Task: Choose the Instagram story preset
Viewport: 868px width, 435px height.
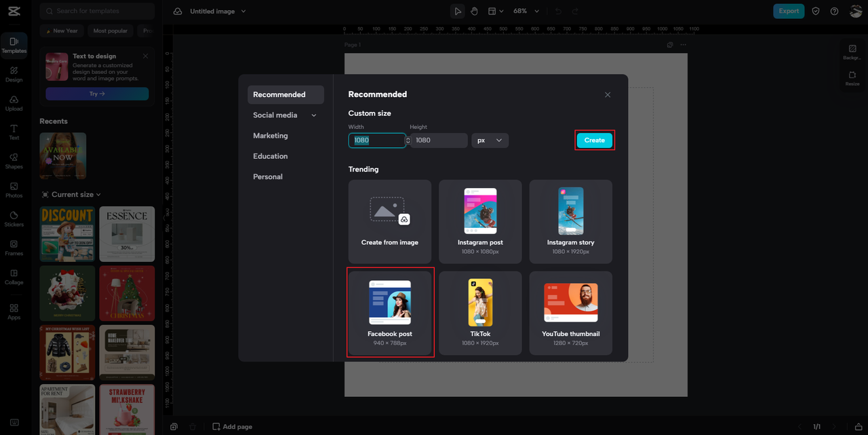Action: (571, 222)
